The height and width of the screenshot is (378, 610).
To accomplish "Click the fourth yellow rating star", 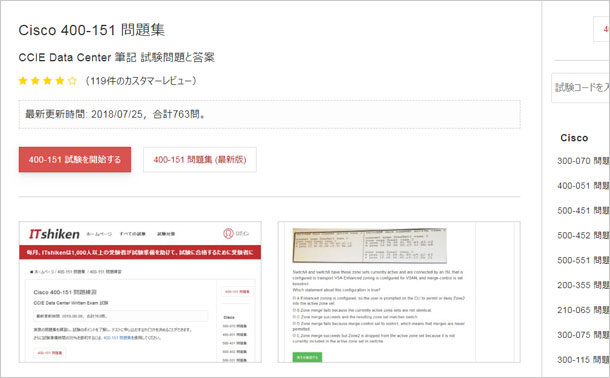I will tap(60, 80).
